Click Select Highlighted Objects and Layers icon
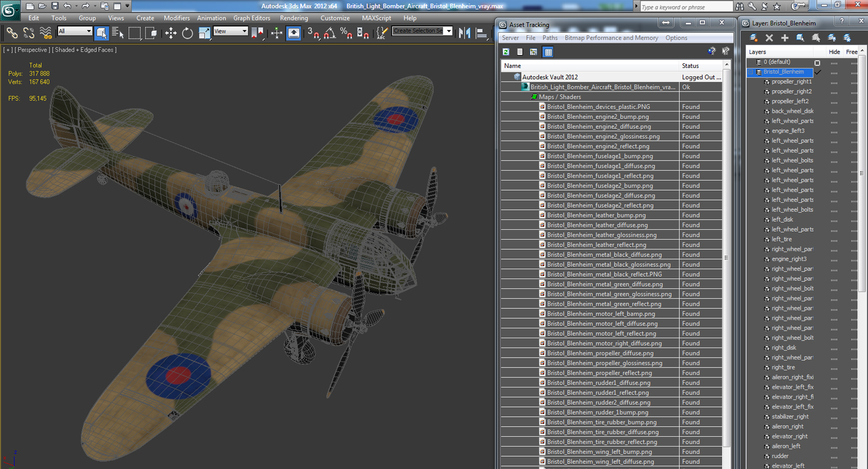Viewport: 868px width, 469px height. tap(800, 38)
